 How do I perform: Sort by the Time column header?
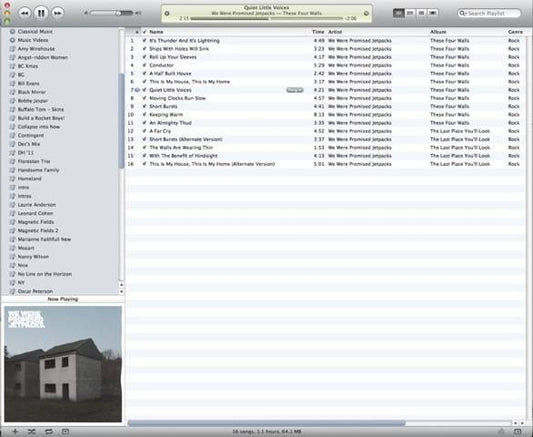tap(318, 32)
